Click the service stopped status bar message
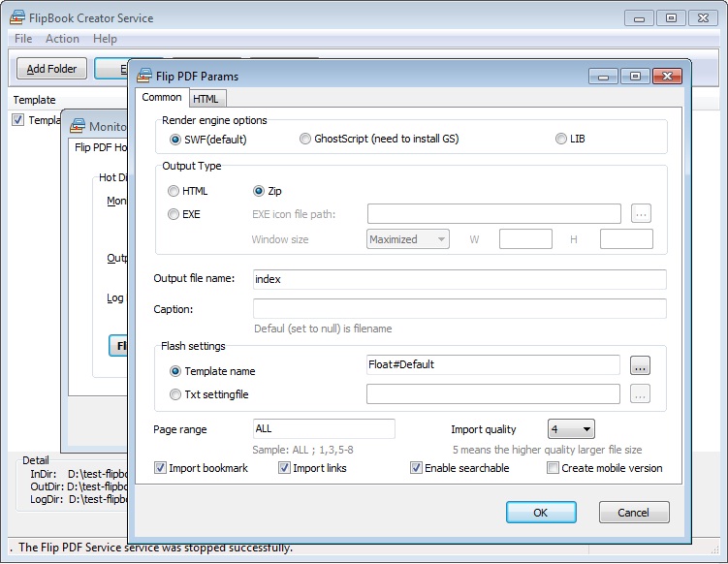Screen dimensions: 728x564 pyautogui.click(x=155, y=548)
